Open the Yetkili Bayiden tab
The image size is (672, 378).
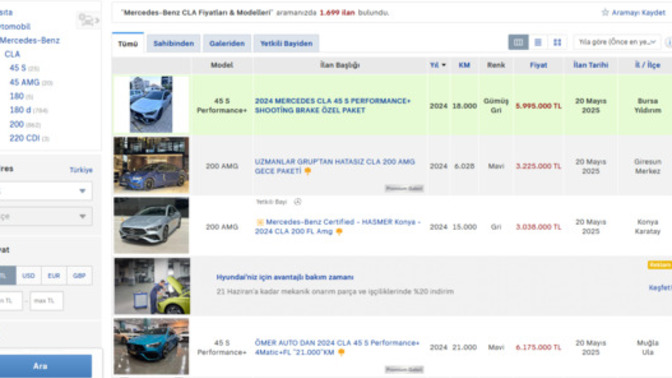click(x=286, y=43)
